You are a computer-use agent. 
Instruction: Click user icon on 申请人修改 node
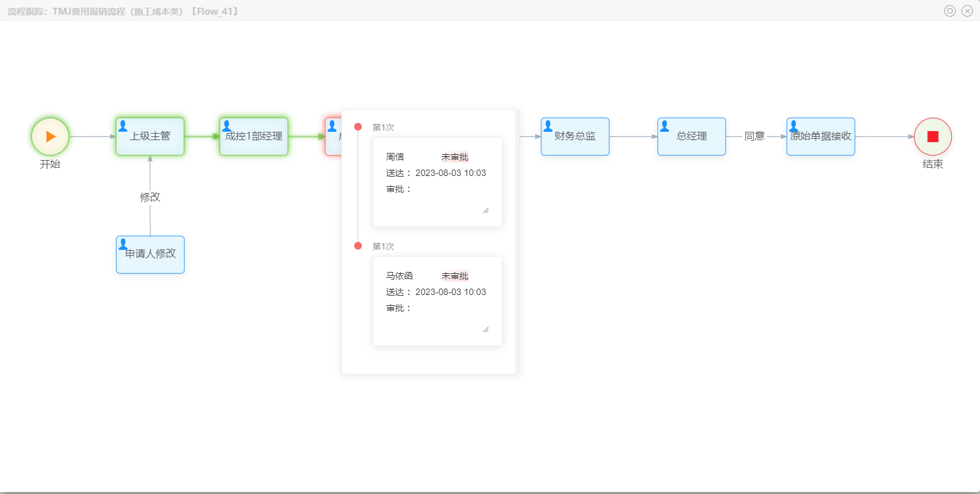(x=123, y=244)
